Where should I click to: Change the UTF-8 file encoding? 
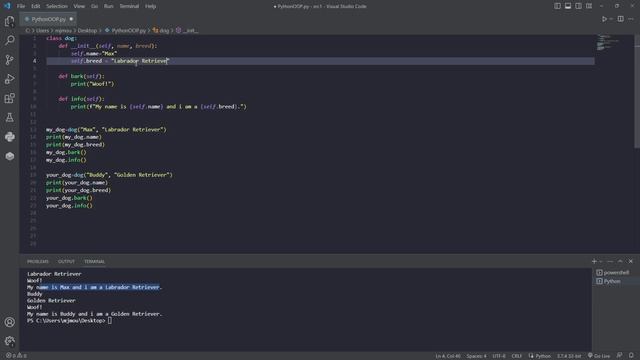tap(499, 356)
